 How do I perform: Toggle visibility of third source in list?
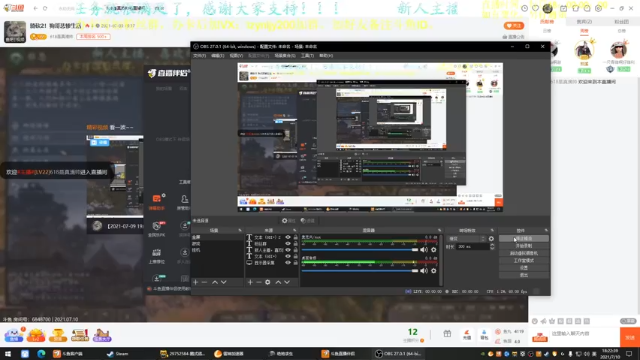click(x=288, y=250)
